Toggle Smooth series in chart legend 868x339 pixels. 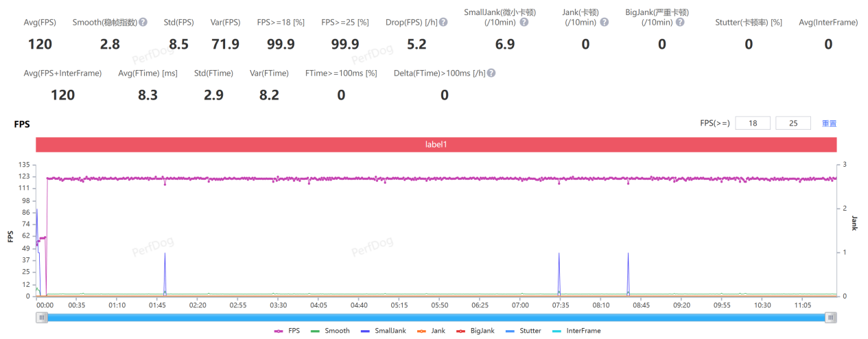(x=330, y=331)
